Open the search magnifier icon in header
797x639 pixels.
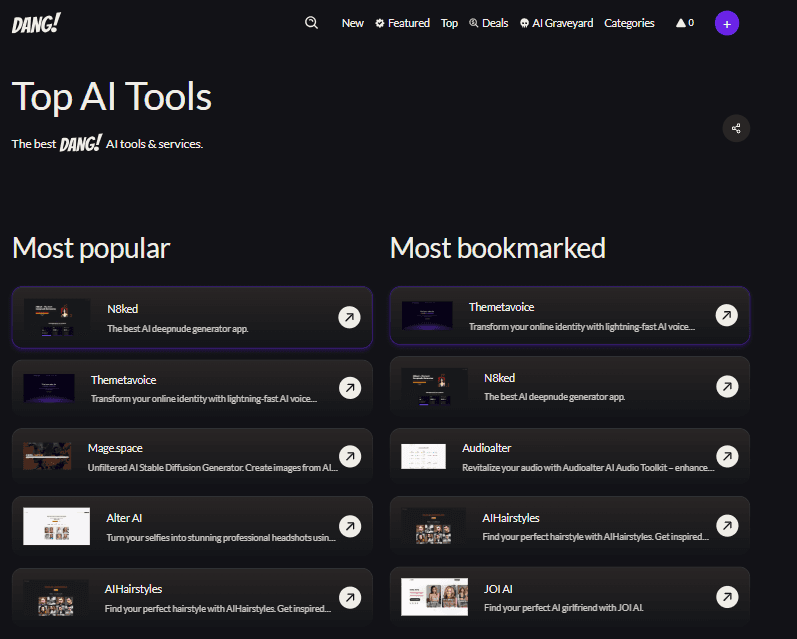(311, 23)
